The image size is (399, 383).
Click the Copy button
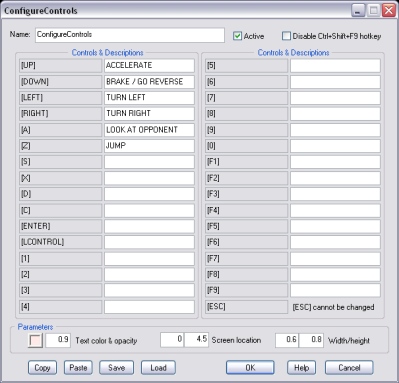click(42, 368)
